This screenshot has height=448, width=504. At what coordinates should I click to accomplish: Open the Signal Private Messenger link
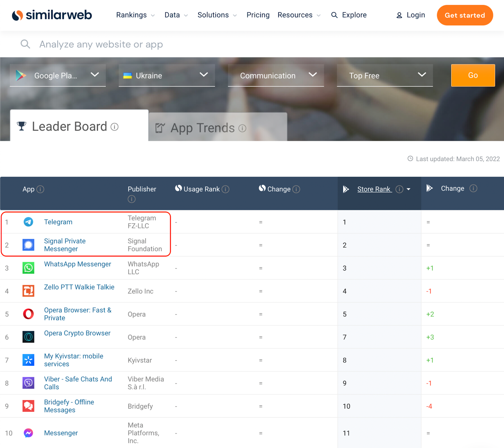pos(65,245)
